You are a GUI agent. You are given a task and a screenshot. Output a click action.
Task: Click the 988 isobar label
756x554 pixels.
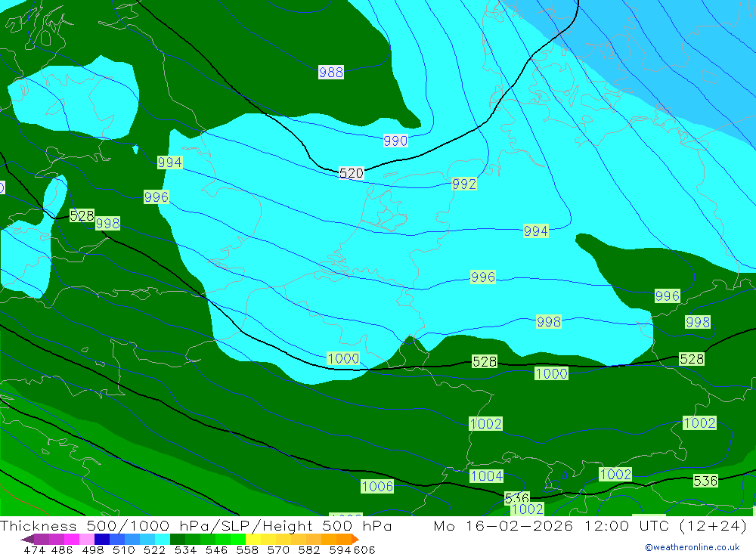(331, 73)
